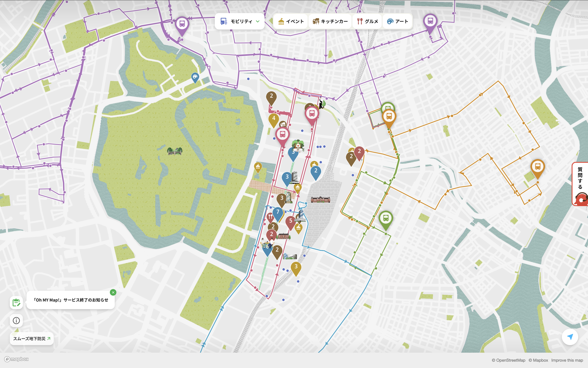Viewport: 588px width, 368px height.
Task: Open the サービス終了のお知らせ notice
Action: (70, 300)
